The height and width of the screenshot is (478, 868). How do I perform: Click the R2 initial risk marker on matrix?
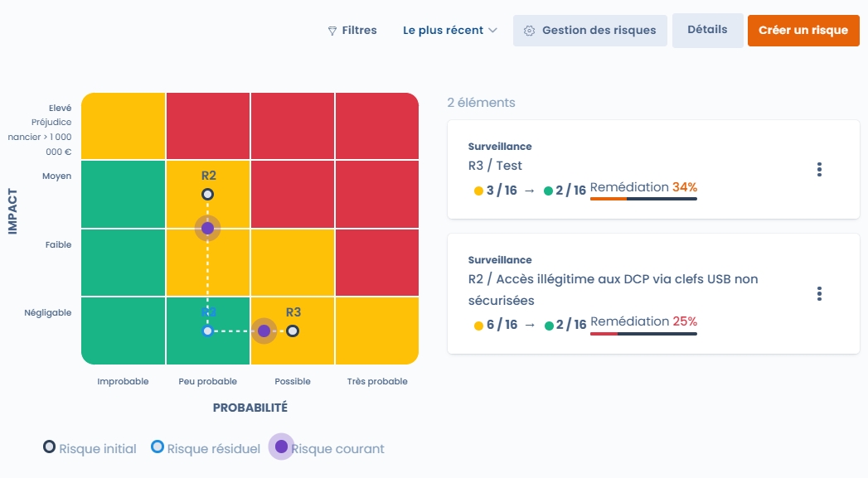tap(207, 195)
